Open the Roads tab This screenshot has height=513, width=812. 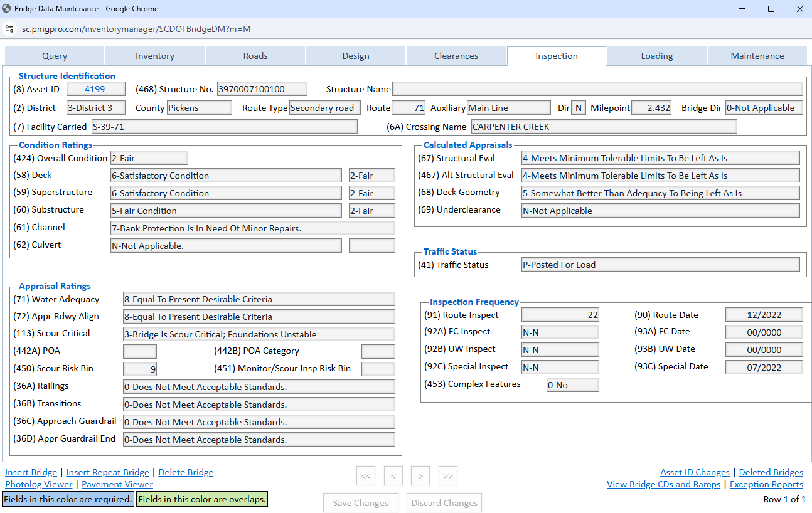pos(255,56)
